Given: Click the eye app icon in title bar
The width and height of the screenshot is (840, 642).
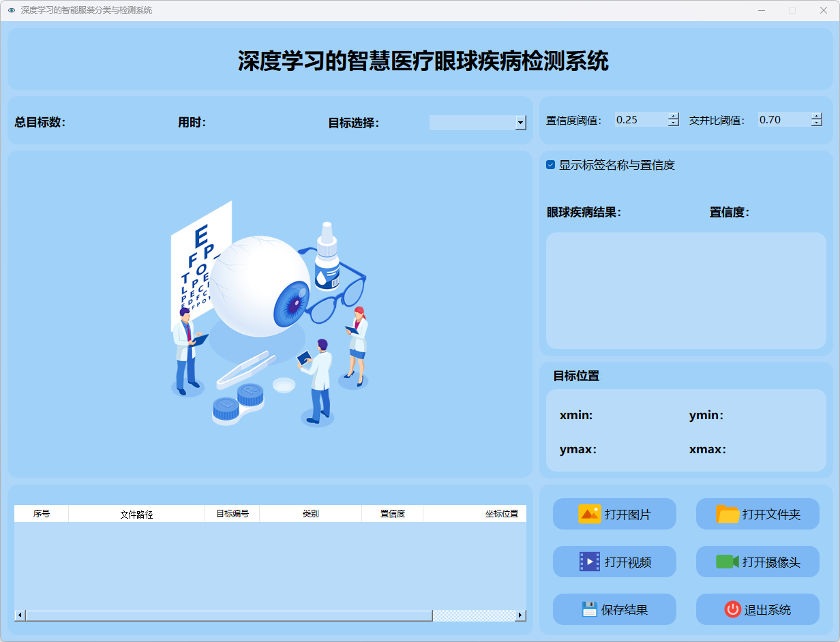Looking at the screenshot, I should tap(11, 10).
